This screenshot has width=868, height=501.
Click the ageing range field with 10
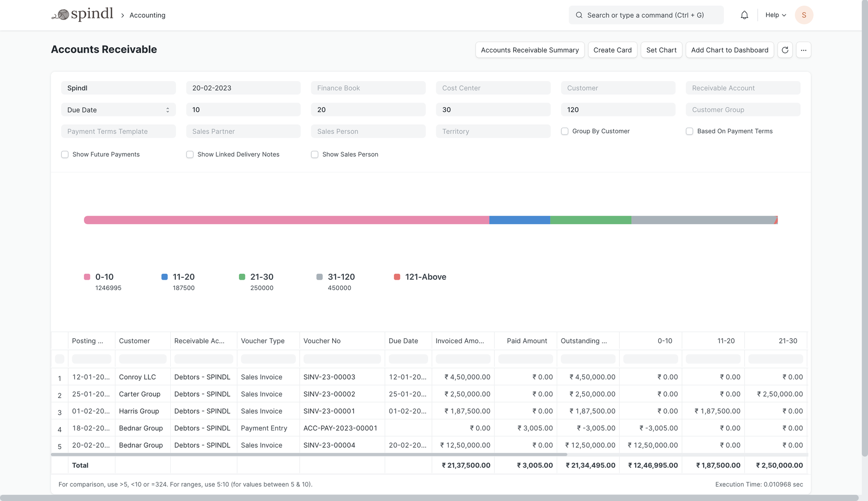pos(243,109)
